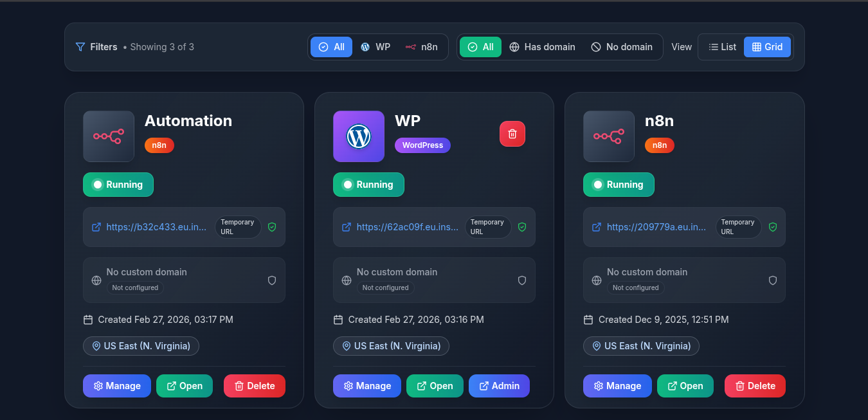Click the orange tag under the n8n card title
The height and width of the screenshot is (420, 868).
tap(660, 145)
